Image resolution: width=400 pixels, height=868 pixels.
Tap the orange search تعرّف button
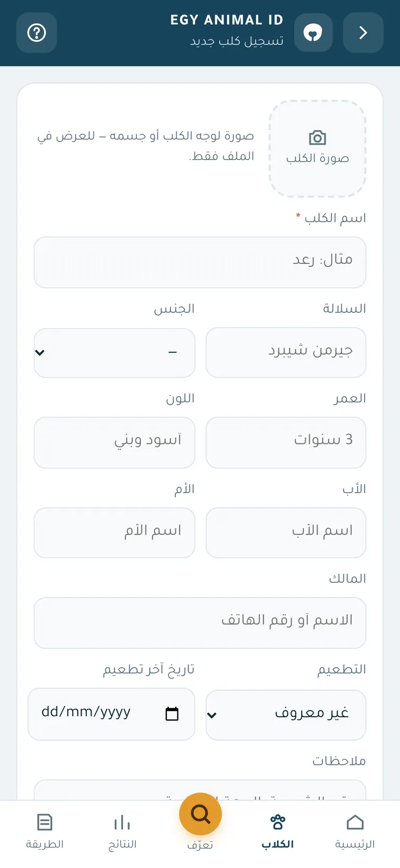[201, 814]
